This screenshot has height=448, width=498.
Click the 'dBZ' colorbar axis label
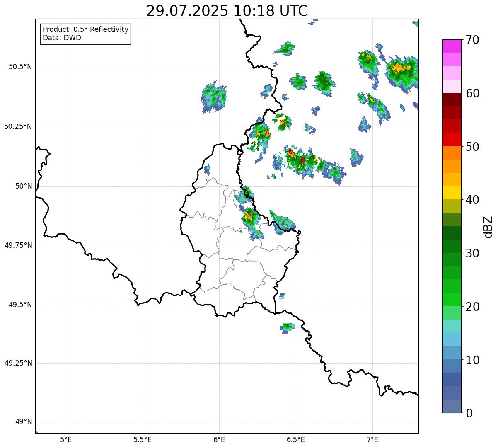488,227
